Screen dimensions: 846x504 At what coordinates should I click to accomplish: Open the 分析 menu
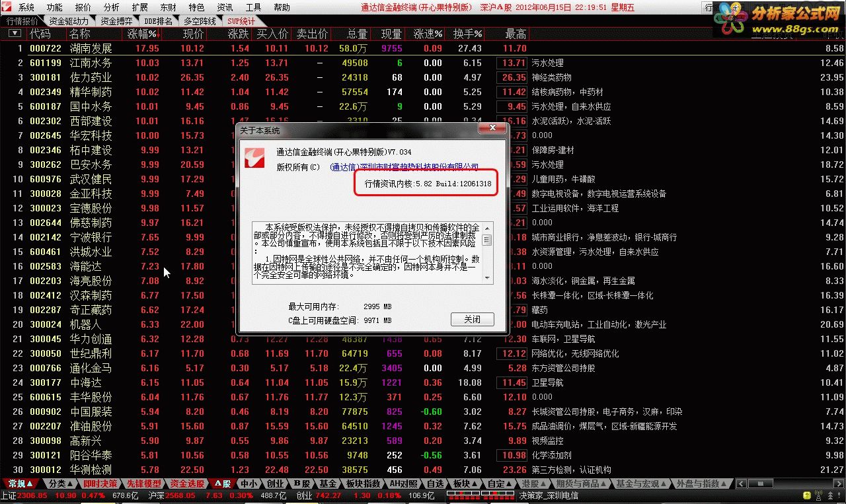pos(112,7)
